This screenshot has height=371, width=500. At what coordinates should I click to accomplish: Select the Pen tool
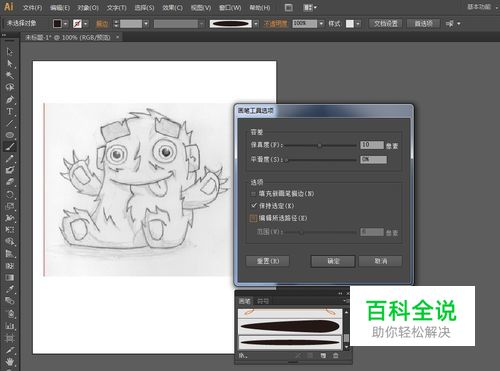pyautogui.click(x=10, y=99)
